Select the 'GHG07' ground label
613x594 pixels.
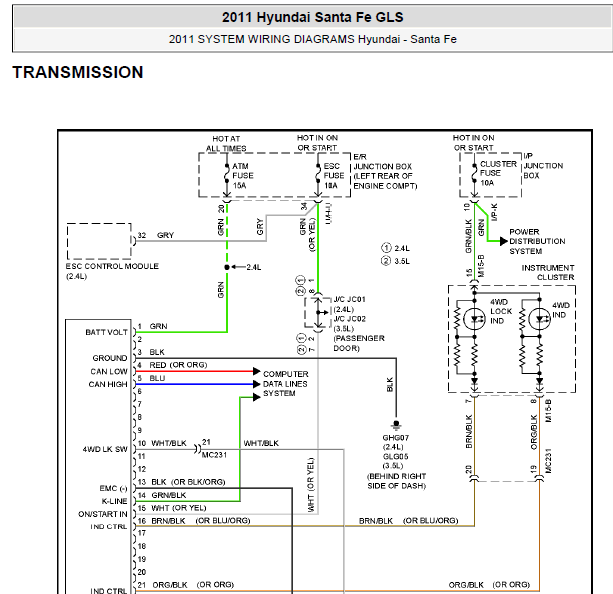click(x=396, y=438)
